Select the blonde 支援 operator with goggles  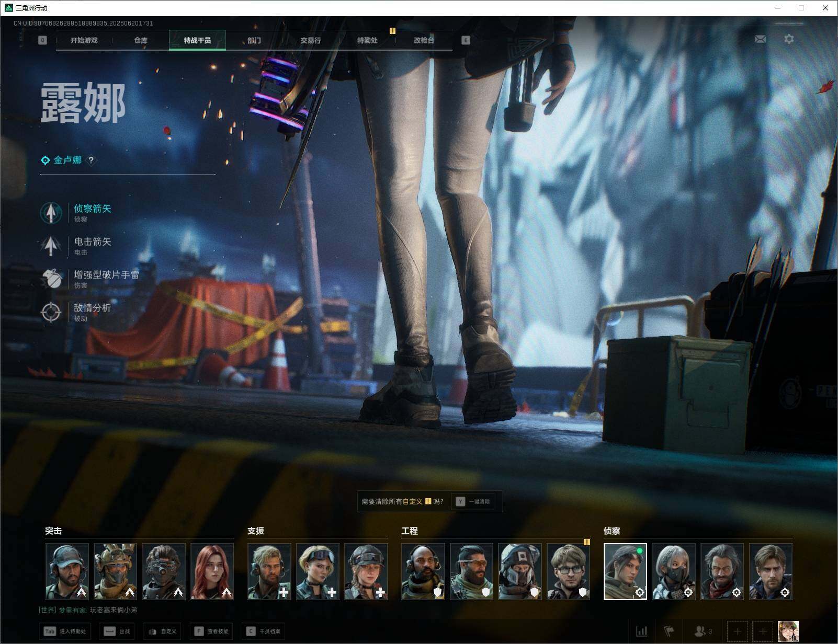coord(318,571)
